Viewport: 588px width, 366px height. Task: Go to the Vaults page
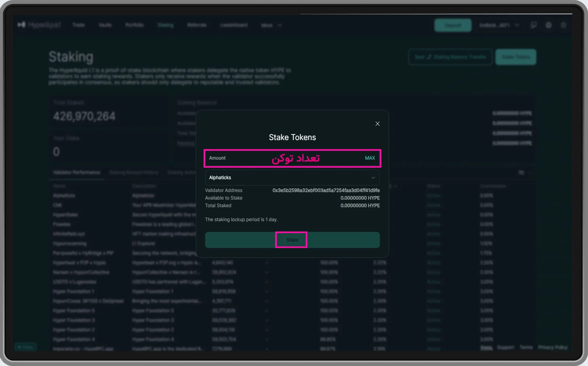point(105,25)
